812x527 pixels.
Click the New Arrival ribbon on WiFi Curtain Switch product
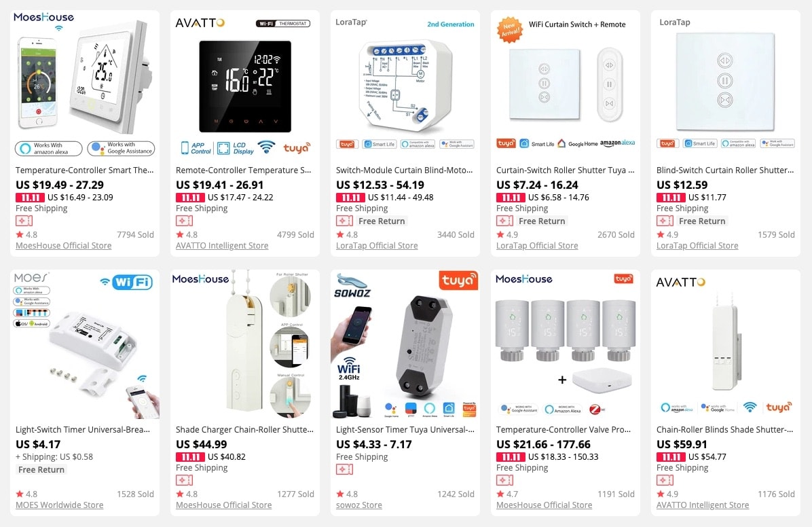(509, 29)
